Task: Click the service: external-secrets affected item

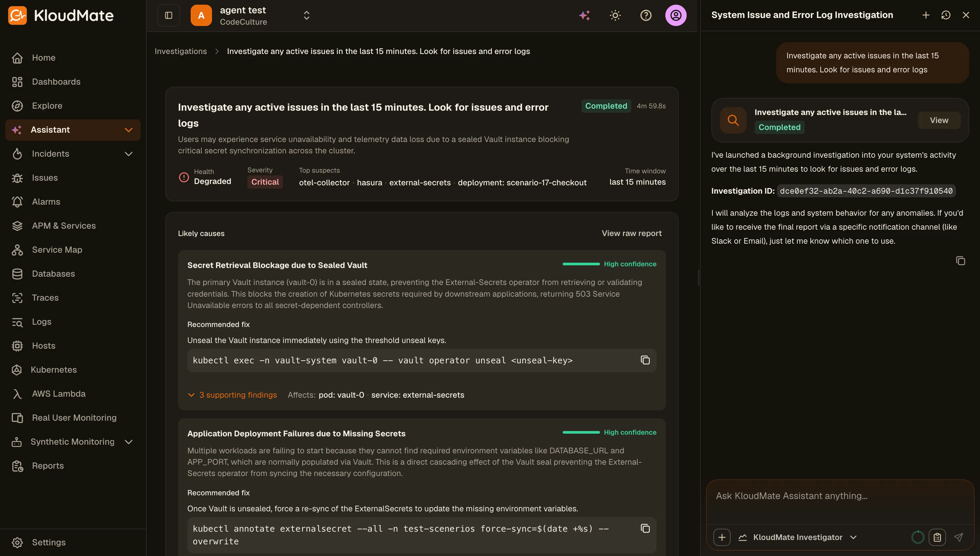Action: [x=418, y=395]
